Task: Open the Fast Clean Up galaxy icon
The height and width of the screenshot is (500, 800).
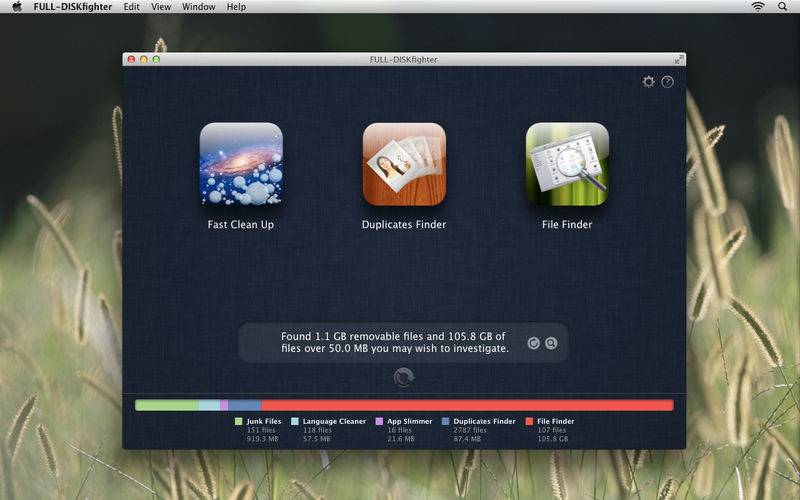Action: click(x=241, y=164)
